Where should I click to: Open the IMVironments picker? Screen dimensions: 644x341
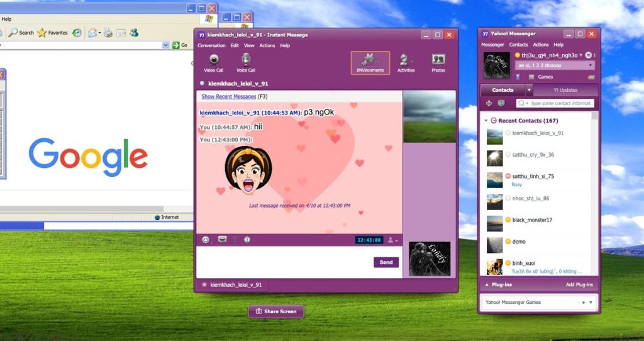click(x=370, y=62)
